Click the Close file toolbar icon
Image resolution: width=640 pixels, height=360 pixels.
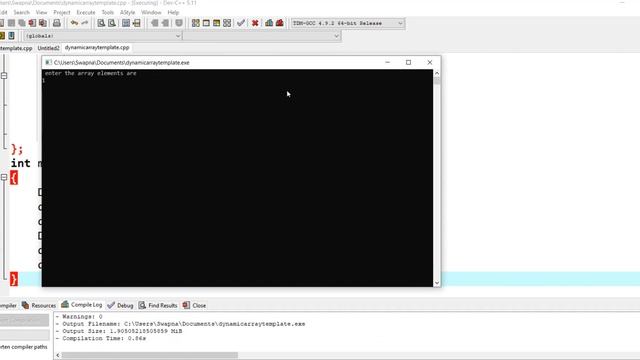click(x=32, y=23)
